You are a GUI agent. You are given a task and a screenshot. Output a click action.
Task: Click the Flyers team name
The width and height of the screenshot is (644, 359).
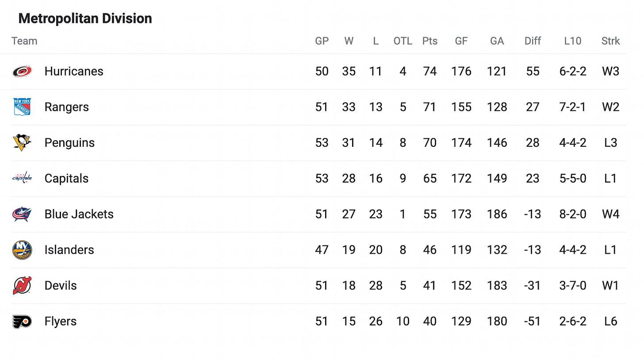coord(61,321)
